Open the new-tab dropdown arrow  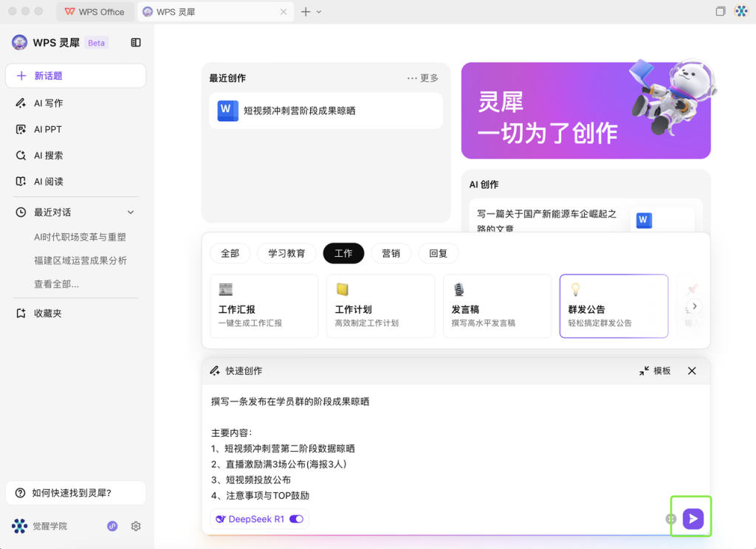click(x=319, y=12)
